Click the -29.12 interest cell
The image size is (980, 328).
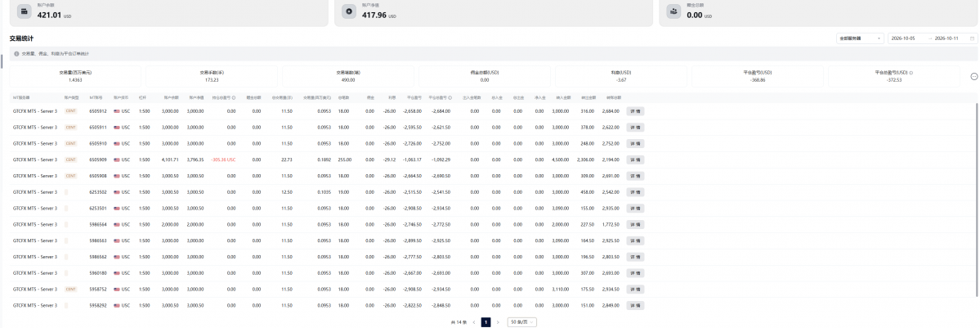[x=389, y=160]
